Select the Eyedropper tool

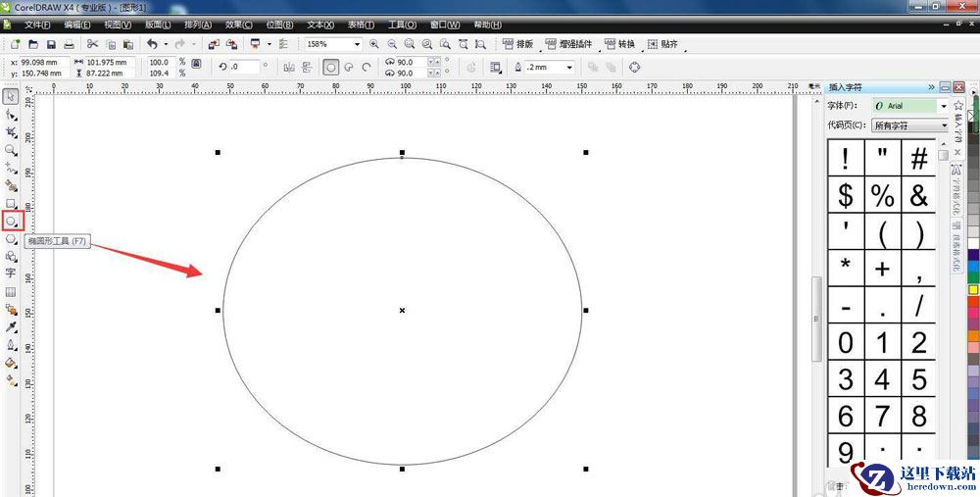pos(11,327)
